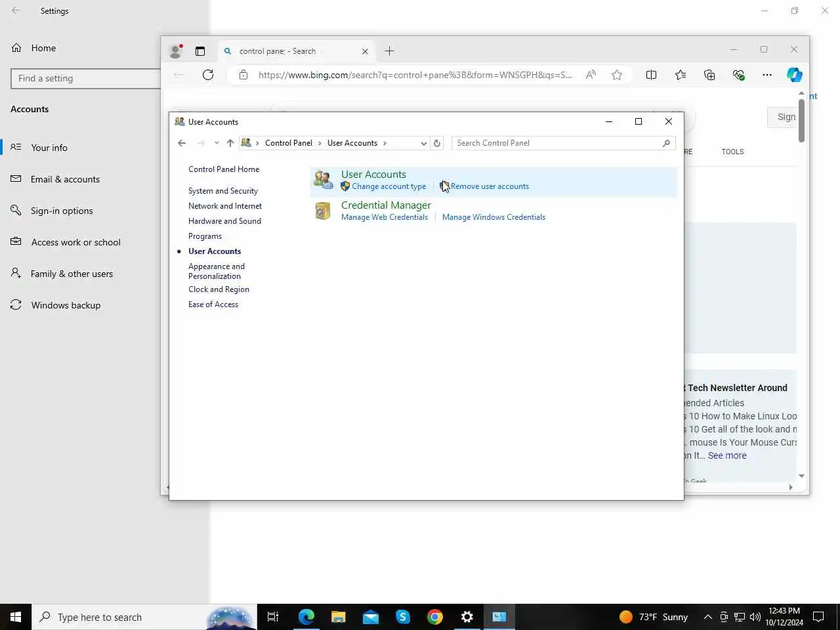This screenshot has height=630, width=840.
Task: Go to Control Panel Home
Action: [x=224, y=169]
